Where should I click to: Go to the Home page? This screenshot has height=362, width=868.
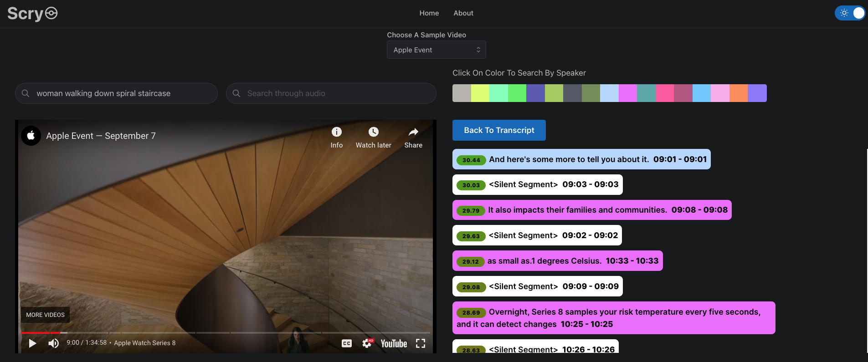[429, 13]
